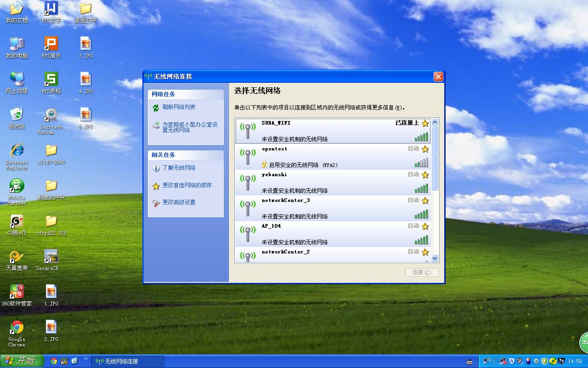Open Internet Explorer desktop shortcut

(17, 151)
